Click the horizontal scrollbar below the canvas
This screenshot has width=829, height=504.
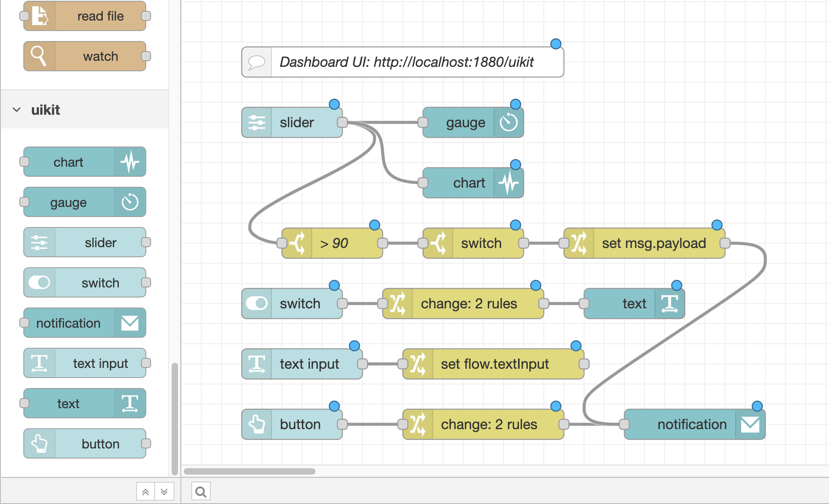point(250,471)
